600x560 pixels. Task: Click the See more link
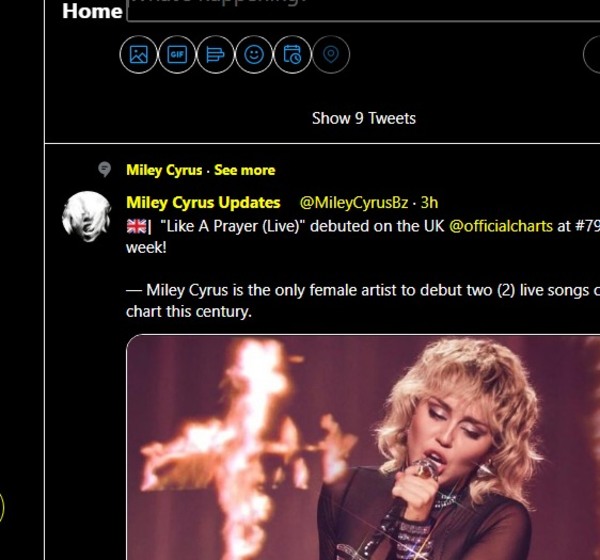tap(244, 170)
